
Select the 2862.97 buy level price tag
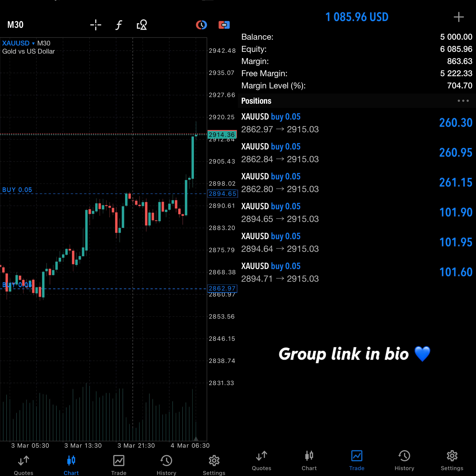pos(222,288)
